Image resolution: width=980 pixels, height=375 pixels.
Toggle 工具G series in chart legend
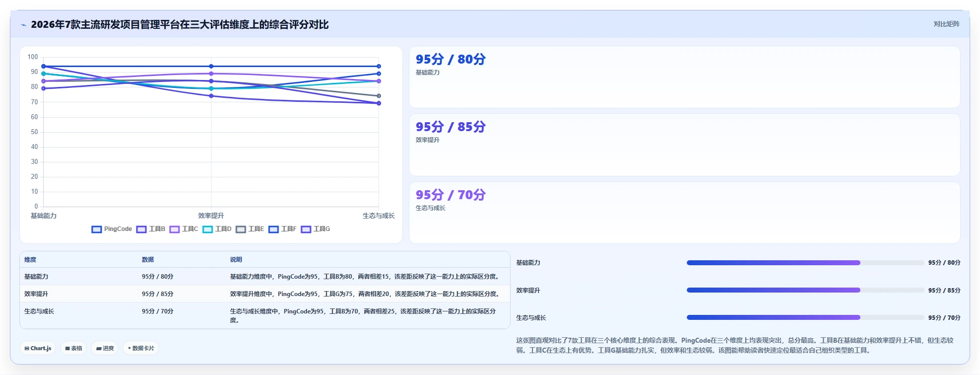(315, 229)
